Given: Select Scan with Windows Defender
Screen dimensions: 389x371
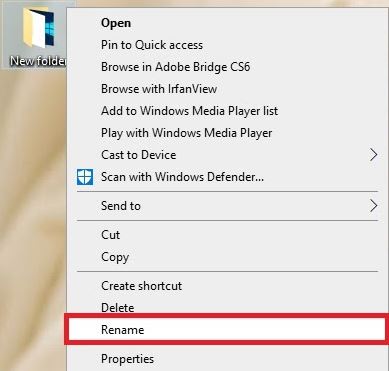Looking at the screenshot, I should [x=182, y=177].
